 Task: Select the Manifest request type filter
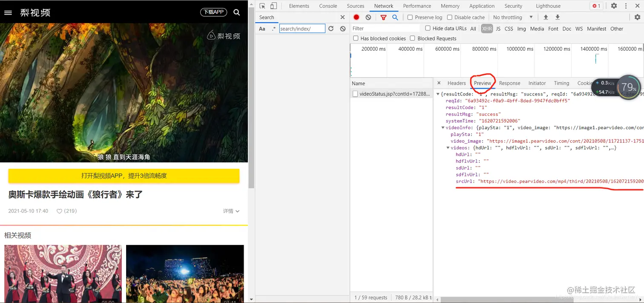[x=597, y=29]
